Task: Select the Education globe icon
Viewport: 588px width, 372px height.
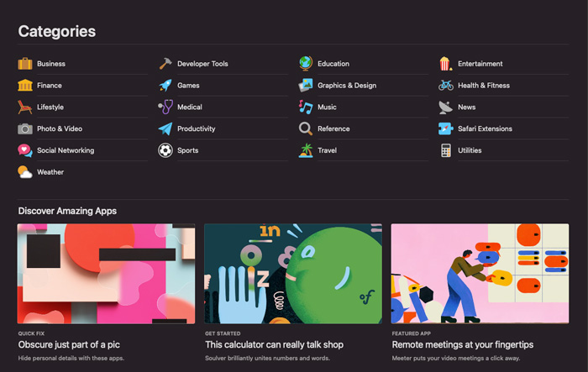Action: pos(306,64)
